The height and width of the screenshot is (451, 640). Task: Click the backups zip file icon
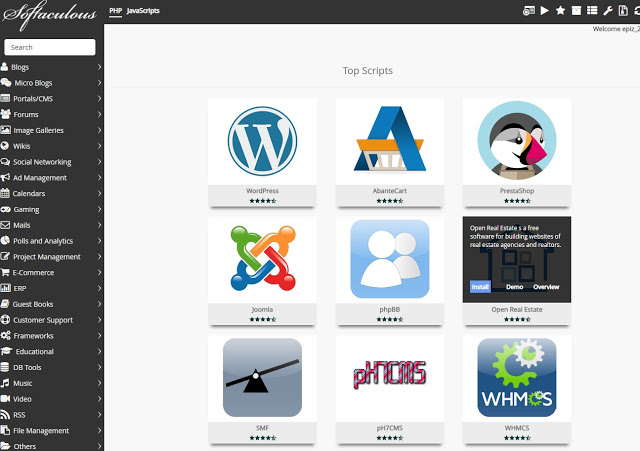tap(623, 11)
